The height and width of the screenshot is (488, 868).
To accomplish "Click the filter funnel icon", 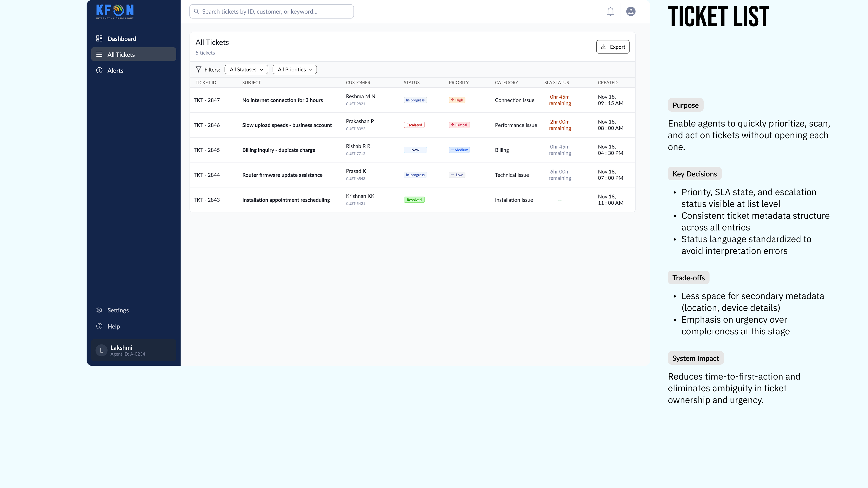I will coord(198,69).
